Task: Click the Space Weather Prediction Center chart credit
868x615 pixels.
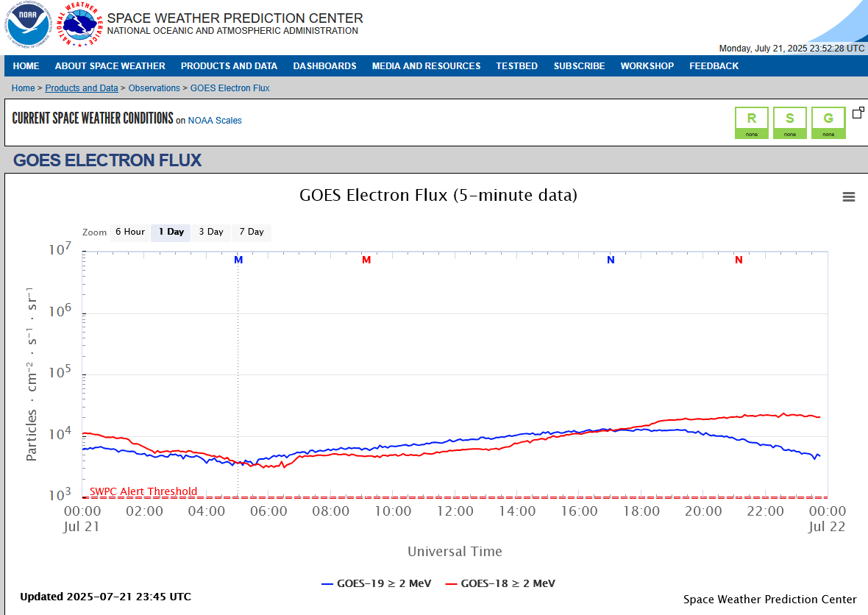Action: [770, 600]
